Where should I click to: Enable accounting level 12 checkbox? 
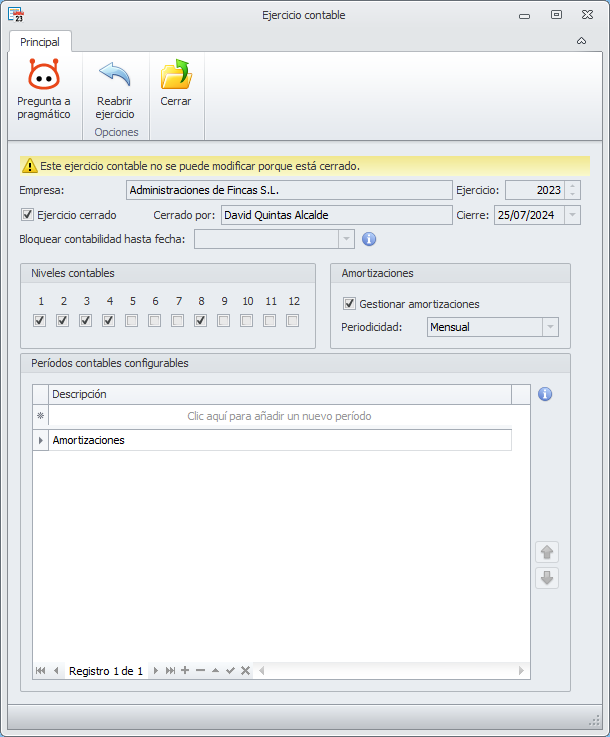pos(293,321)
